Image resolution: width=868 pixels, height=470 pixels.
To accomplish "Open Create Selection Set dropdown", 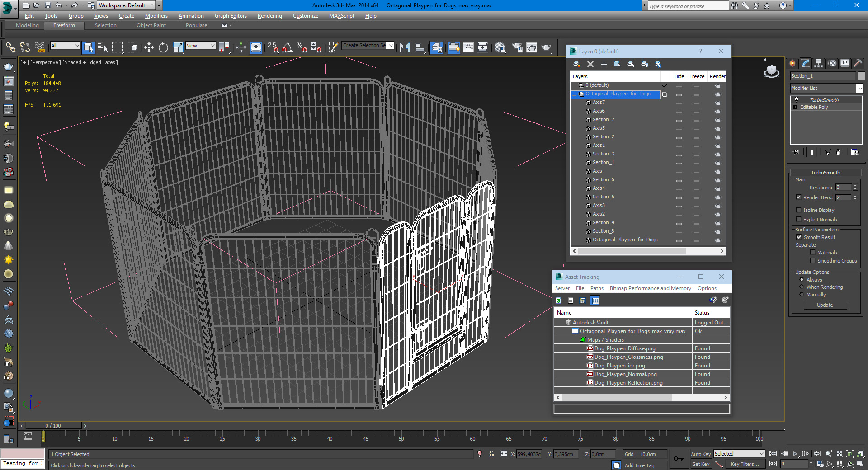I will pos(391,45).
